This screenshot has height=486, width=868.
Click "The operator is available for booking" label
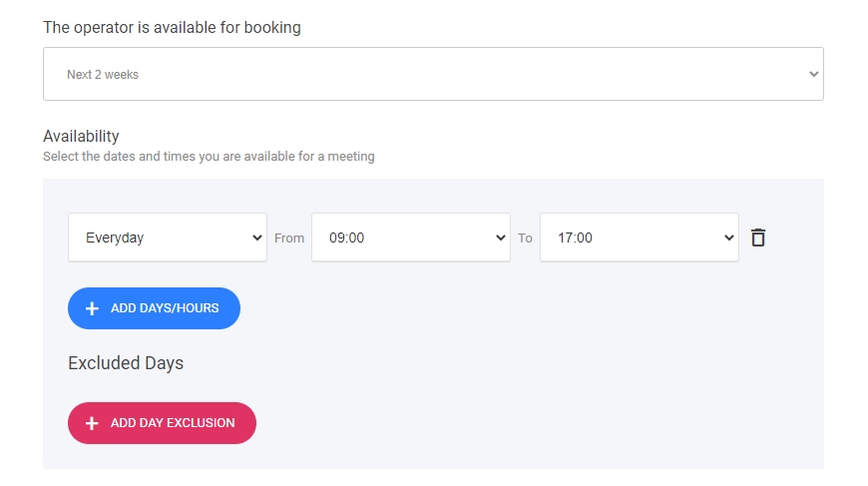point(172,27)
